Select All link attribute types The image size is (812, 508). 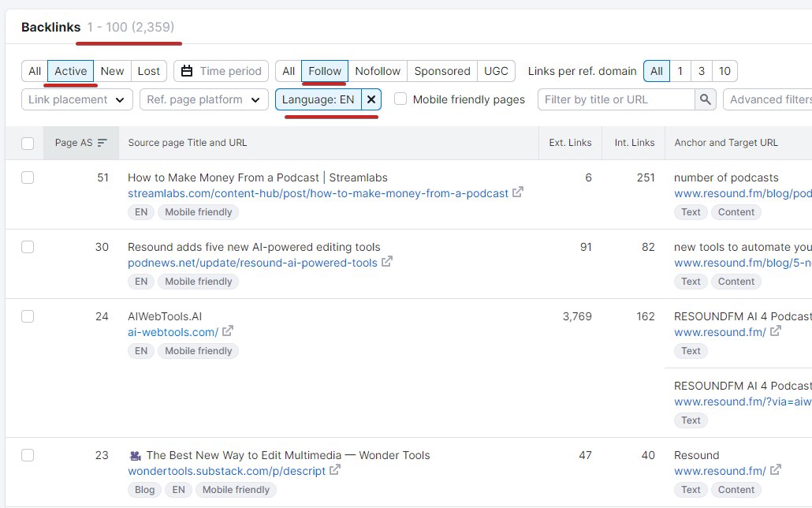click(x=289, y=71)
